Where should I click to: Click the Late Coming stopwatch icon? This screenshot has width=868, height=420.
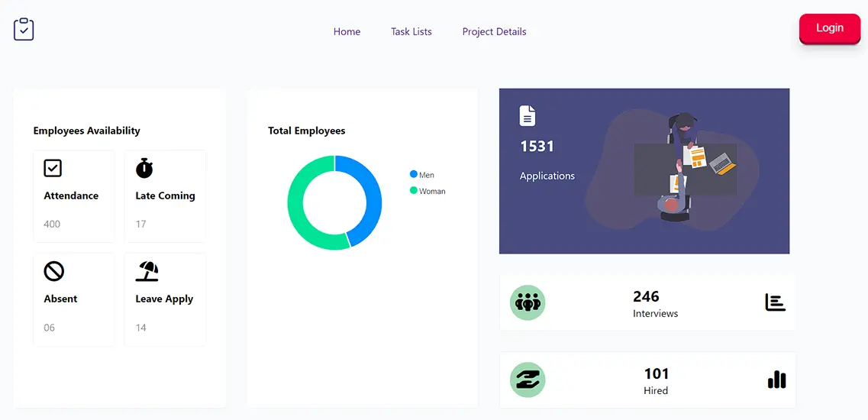point(144,168)
